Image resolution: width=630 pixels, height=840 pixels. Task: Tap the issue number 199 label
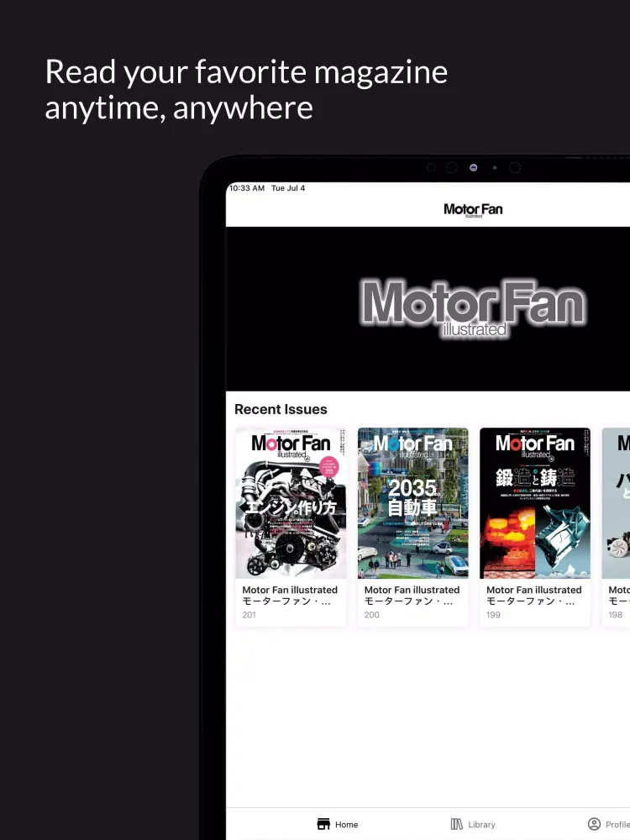494,615
